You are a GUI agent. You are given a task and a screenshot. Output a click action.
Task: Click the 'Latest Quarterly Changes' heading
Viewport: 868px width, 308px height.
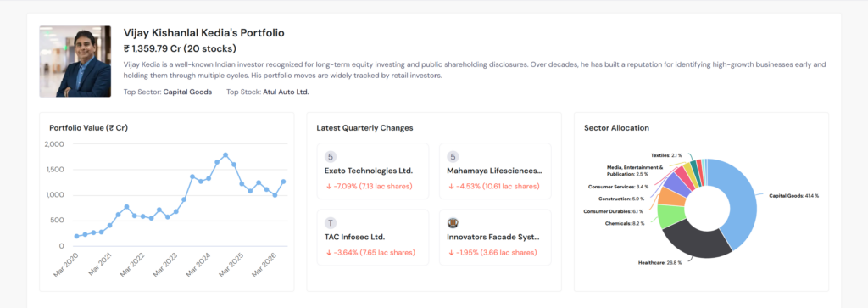[x=364, y=128]
